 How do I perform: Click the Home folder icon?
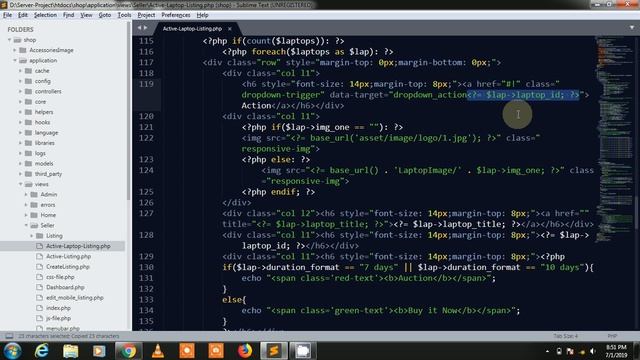pos(34,215)
